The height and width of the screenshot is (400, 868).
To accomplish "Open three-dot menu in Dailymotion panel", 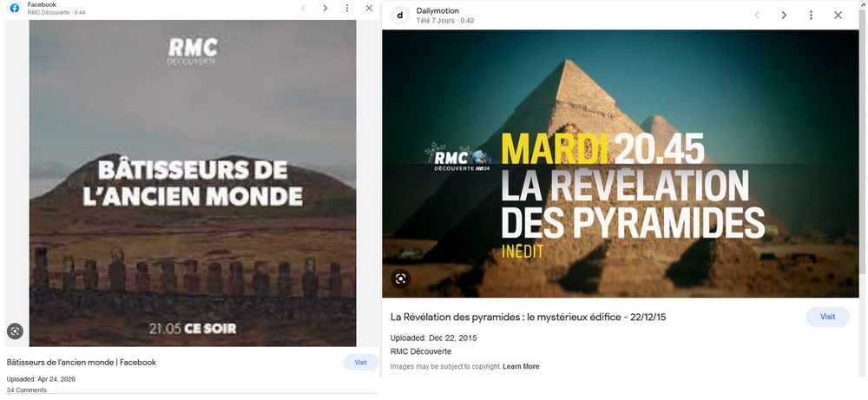I will point(811,15).
